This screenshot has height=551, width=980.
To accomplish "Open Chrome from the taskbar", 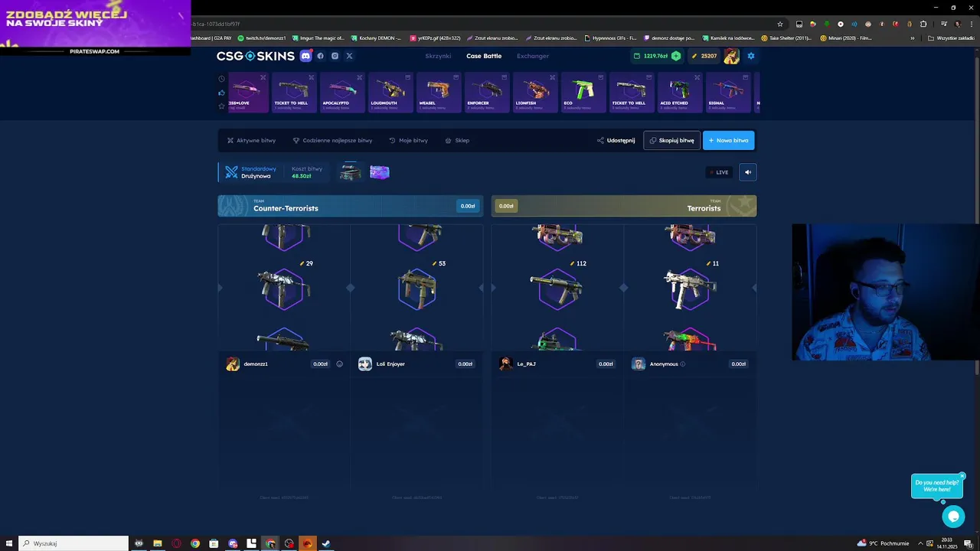I will click(195, 543).
